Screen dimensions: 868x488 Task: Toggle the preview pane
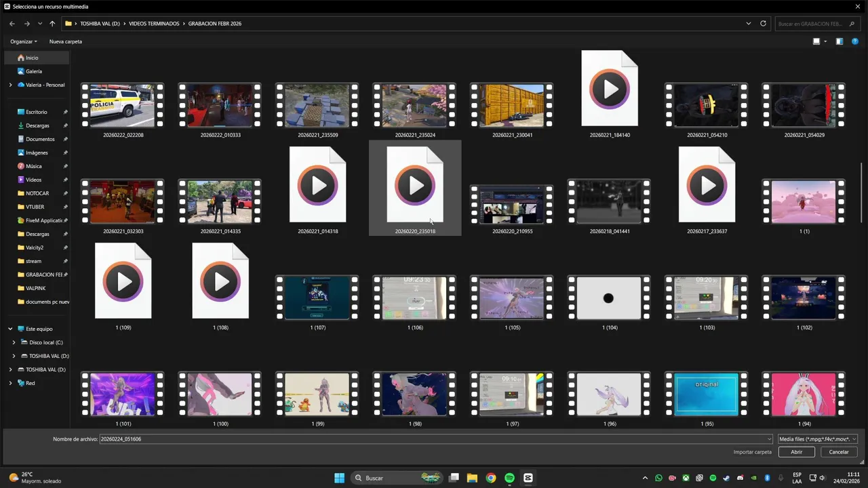[x=839, y=41]
